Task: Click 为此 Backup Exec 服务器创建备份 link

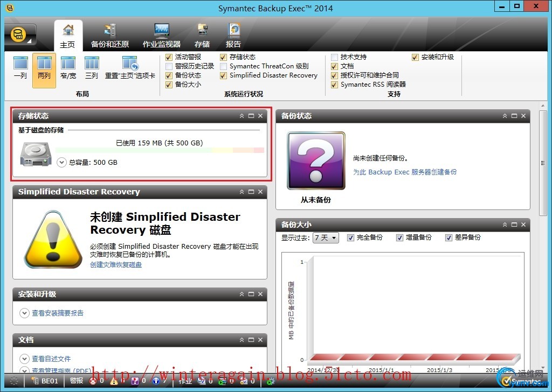Action: point(405,172)
